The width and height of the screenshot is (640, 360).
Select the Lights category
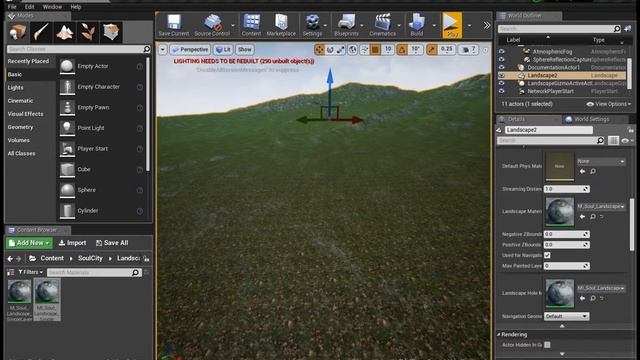point(16,88)
